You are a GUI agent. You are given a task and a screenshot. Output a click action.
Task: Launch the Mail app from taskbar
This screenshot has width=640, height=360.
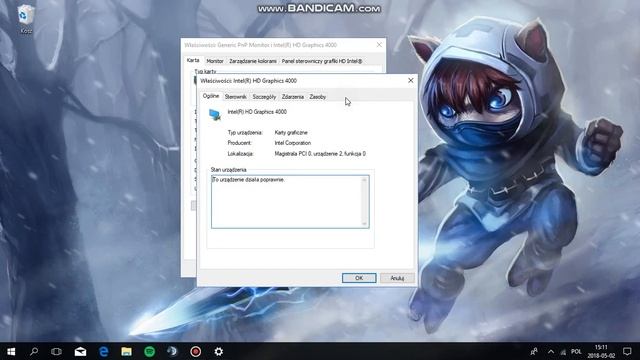(x=80, y=351)
